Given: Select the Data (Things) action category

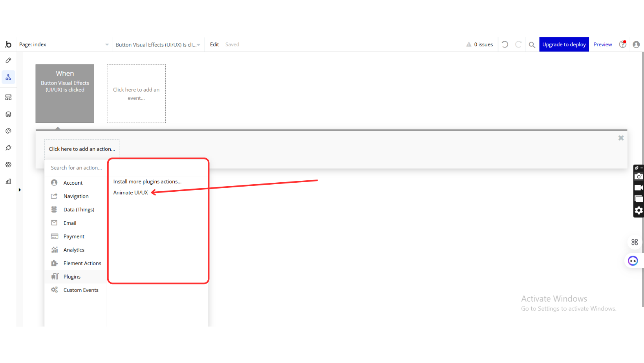Looking at the screenshot, I should (x=75, y=209).
